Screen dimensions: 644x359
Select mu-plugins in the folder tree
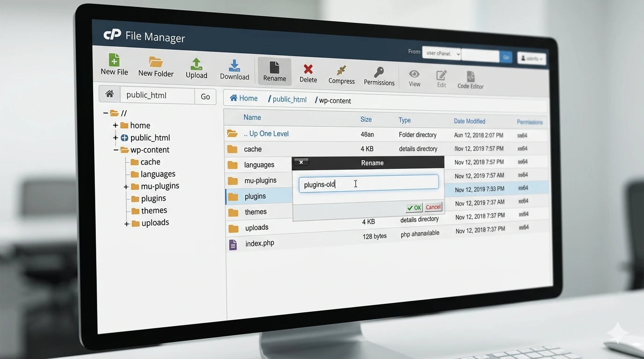(160, 186)
